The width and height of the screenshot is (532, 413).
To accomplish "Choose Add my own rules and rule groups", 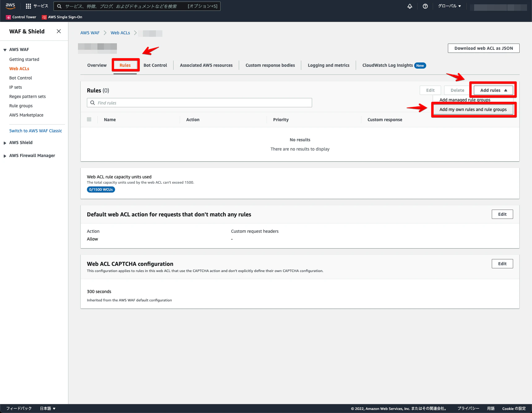I will (x=473, y=109).
